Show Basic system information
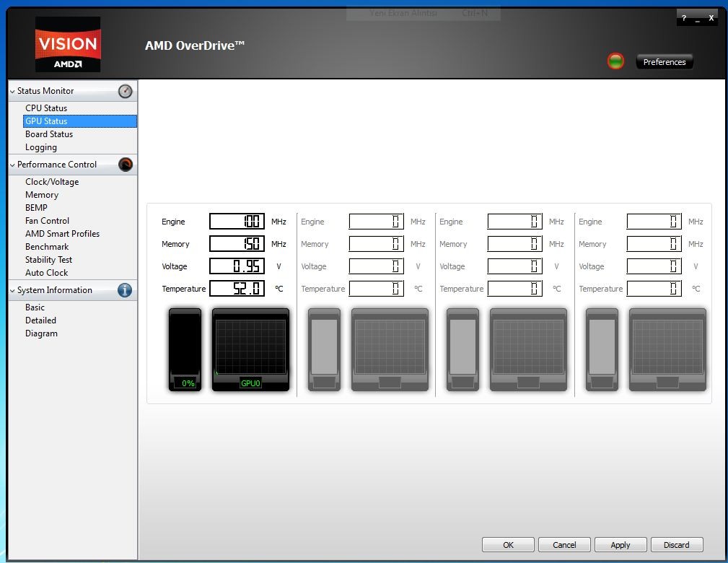Image resolution: width=728 pixels, height=563 pixels. (x=35, y=307)
